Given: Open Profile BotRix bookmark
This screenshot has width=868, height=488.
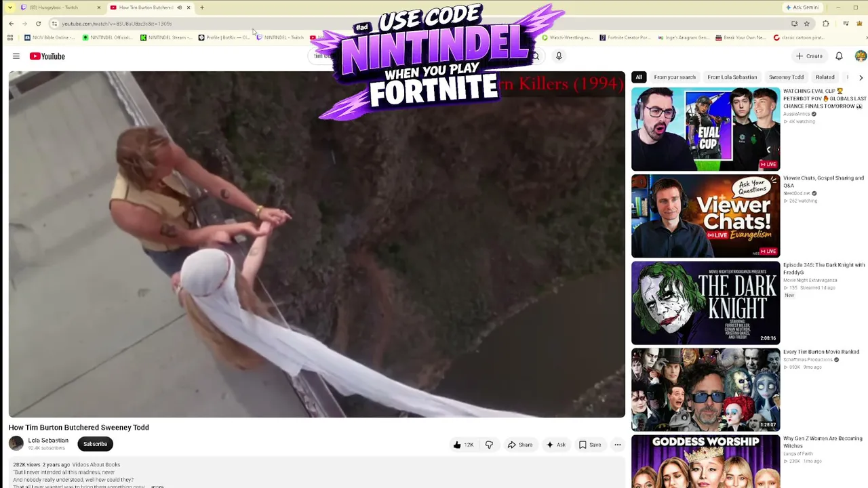Looking at the screenshot, I should (x=224, y=37).
